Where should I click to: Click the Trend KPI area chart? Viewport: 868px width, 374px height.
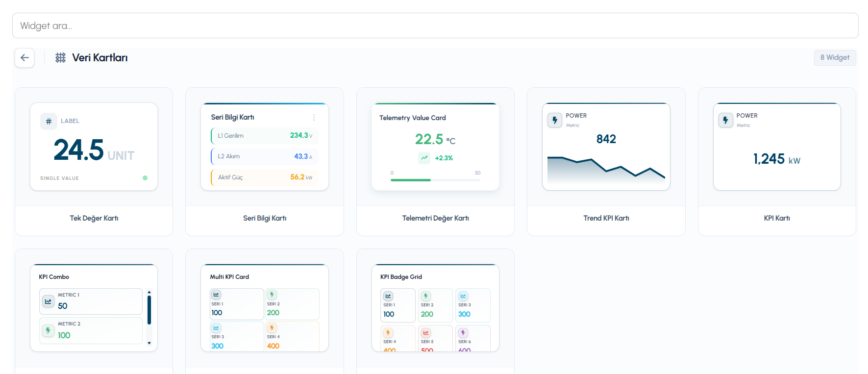point(606,171)
